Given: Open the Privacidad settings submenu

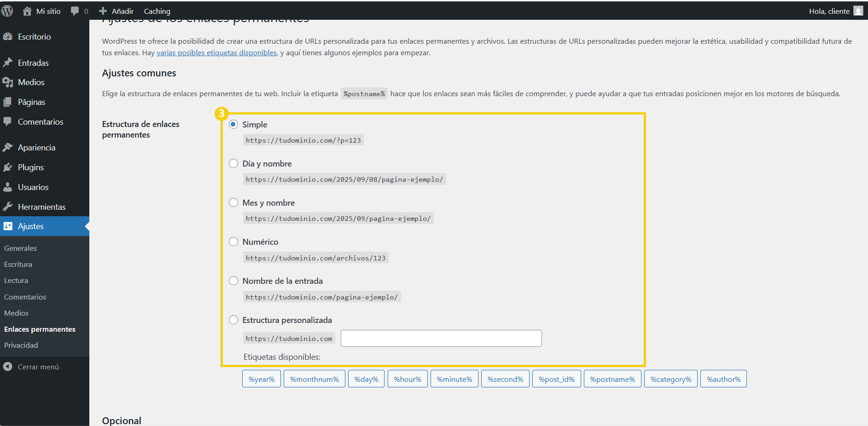Looking at the screenshot, I should click(x=21, y=345).
